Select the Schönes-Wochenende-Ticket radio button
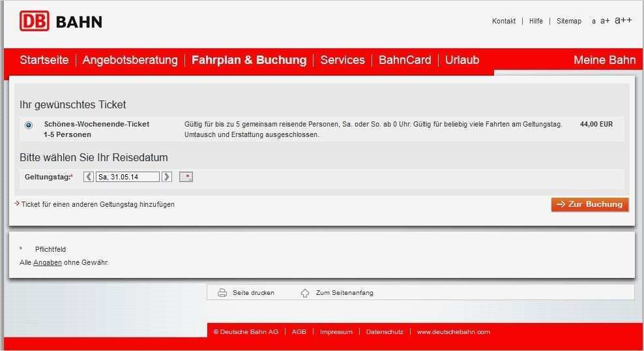 (x=28, y=125)
